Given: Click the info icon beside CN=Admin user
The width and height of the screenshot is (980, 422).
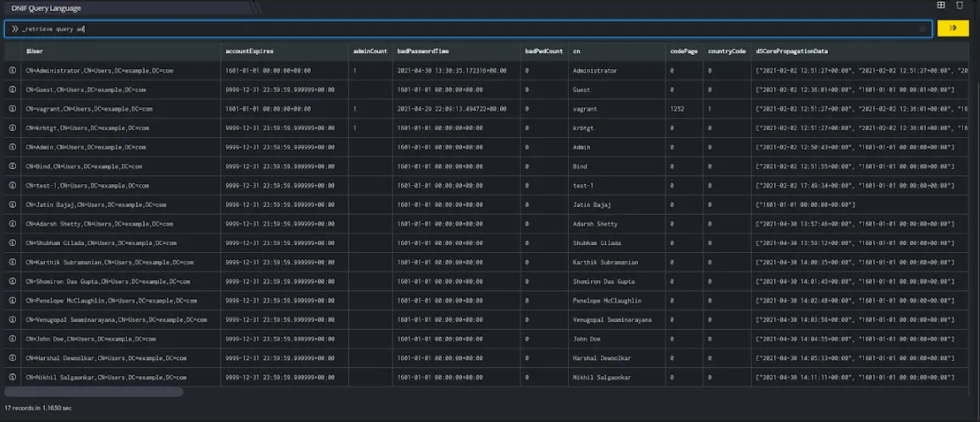Looking at the screenshot, I should click(12, 147).
